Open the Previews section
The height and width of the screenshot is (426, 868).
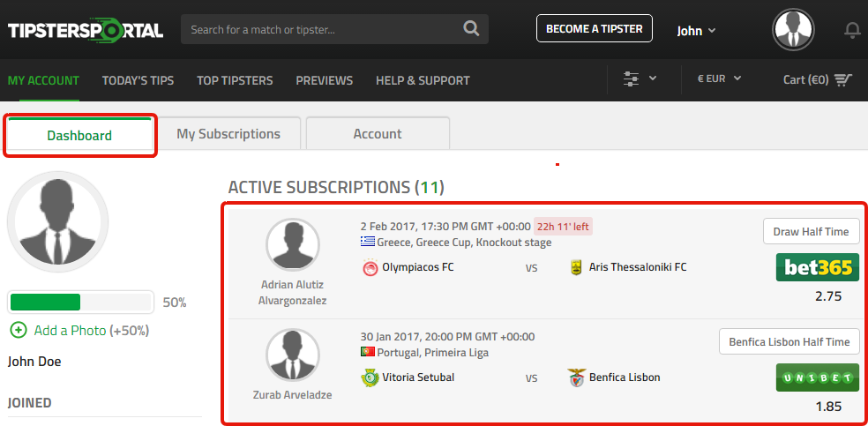point(325,81)
